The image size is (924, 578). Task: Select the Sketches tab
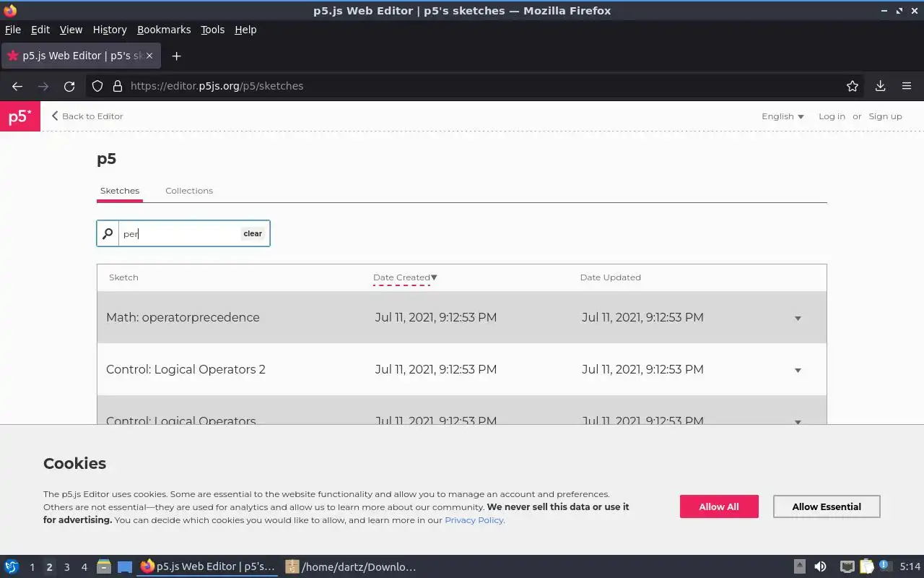coord(120,191)
